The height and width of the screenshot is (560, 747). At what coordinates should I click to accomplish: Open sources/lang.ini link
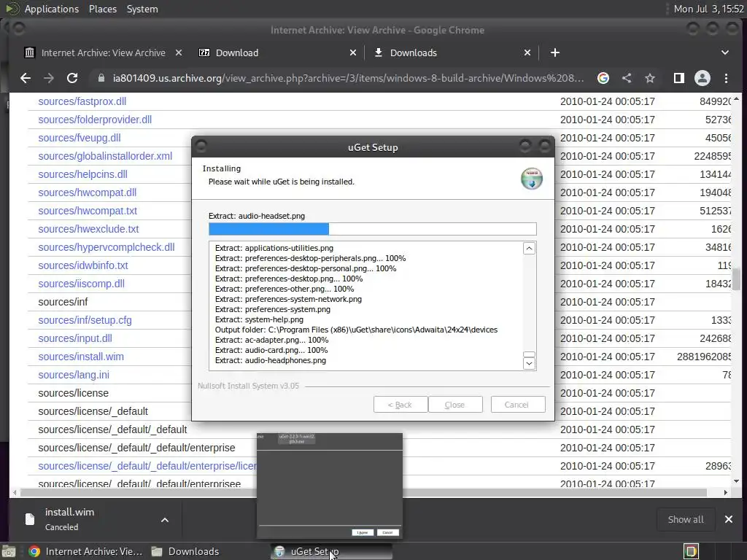click(x=74, y=375)
